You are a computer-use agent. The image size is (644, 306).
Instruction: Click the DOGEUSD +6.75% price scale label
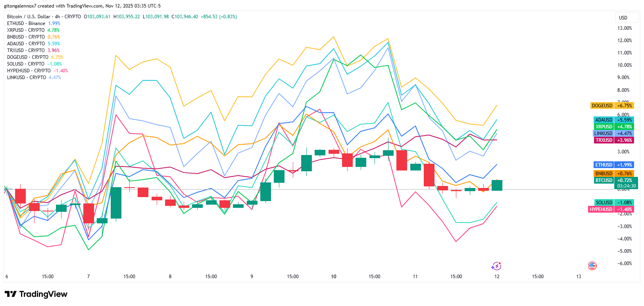(x=611, y=106)
